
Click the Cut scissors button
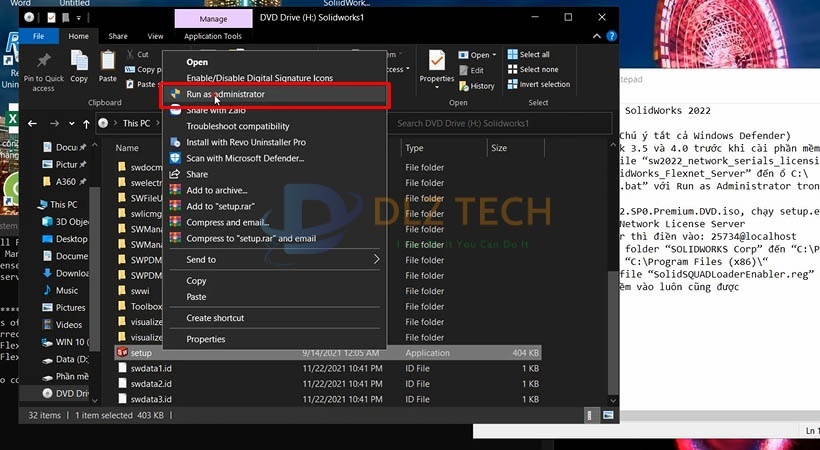[x=138, y=54]
